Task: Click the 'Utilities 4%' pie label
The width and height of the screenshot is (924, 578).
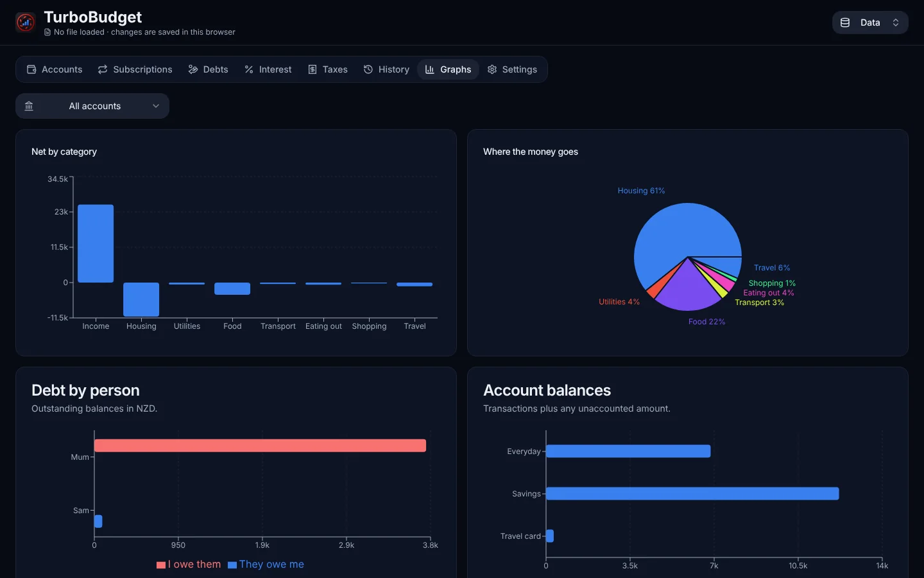Action: pos(619,302)
